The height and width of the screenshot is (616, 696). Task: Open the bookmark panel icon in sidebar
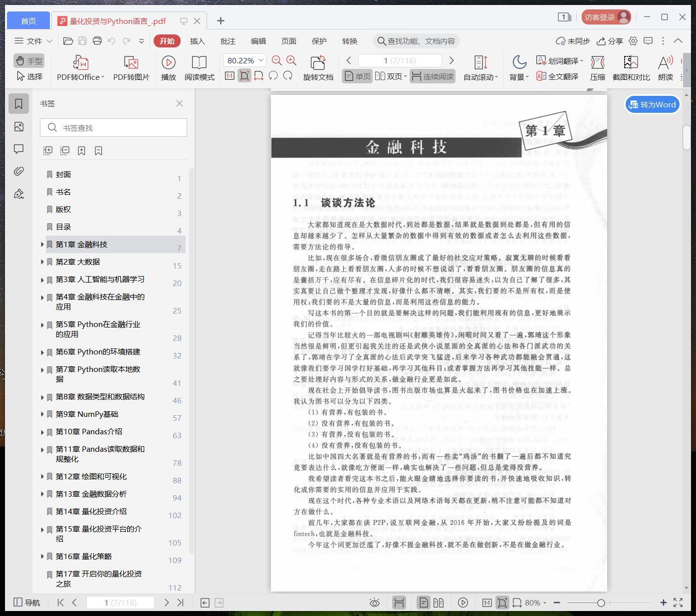pyautogui.click(x=18, y=104)
